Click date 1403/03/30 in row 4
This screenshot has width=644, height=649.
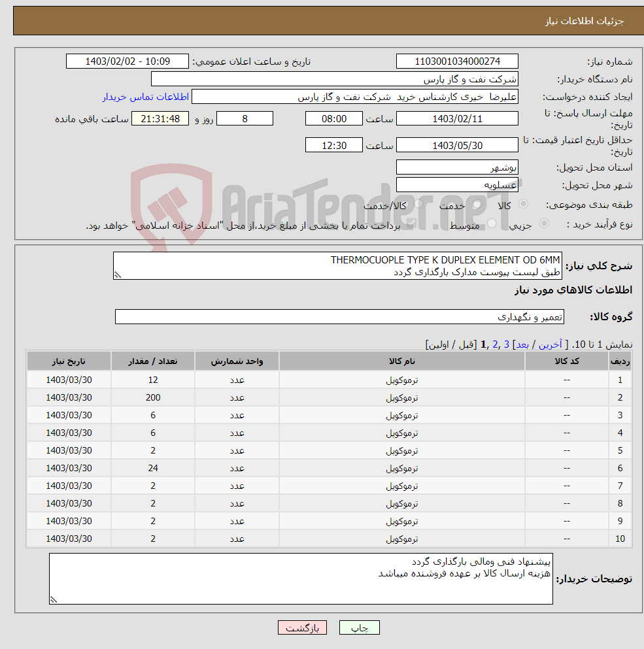point(69,433)
